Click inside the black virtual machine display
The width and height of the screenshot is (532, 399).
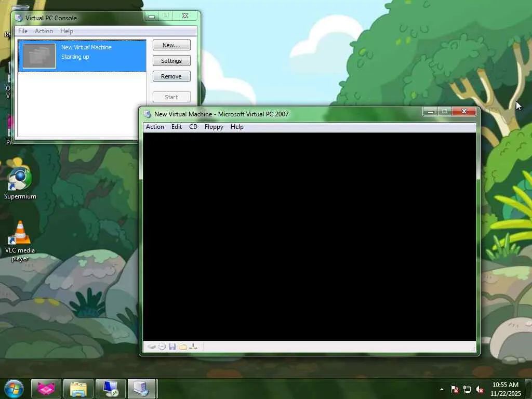310,237
